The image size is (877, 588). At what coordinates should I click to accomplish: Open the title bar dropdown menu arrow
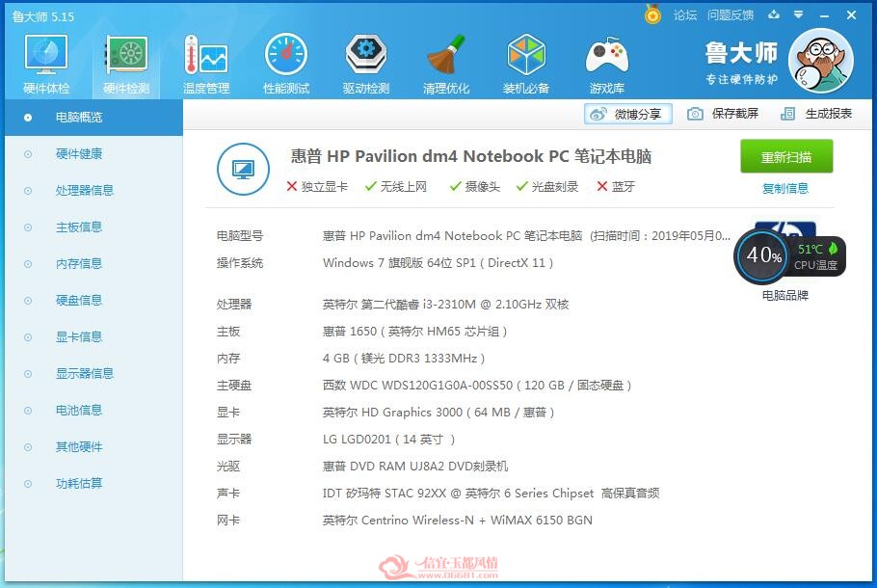click(x=799, y=14)
